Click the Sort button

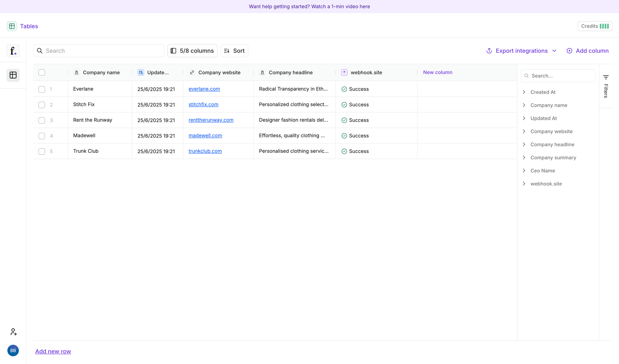click(234, 51)
